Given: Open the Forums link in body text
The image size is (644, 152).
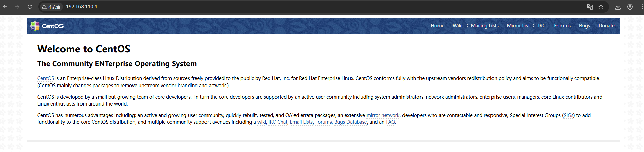Looking at the screenshot, I should 323,122.
